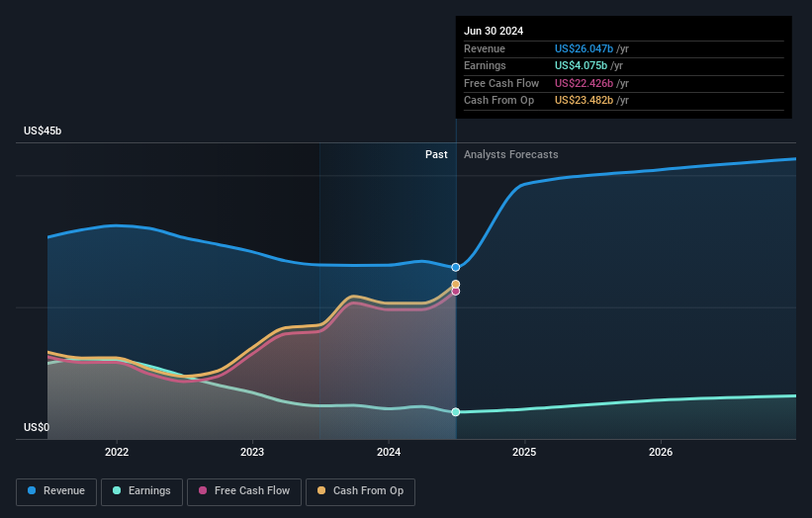Toggle the Revenue legend series
Screen dimensions: 812x518
coord(56,491)
